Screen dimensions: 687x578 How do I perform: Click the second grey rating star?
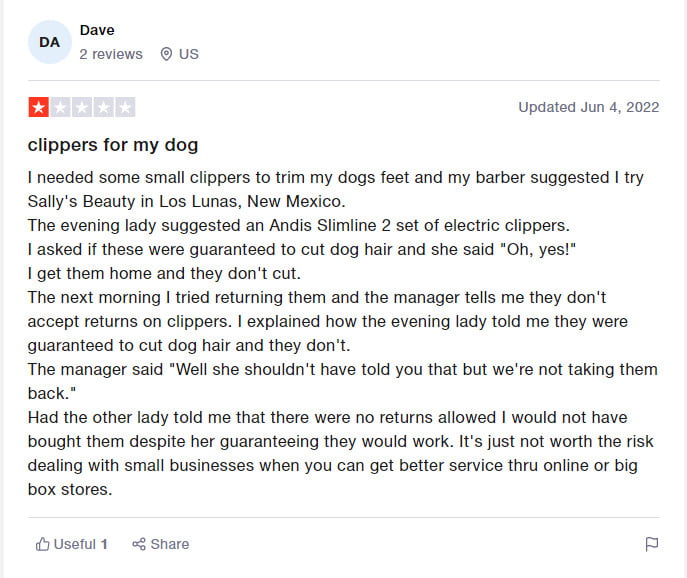(x=60, y=107)
